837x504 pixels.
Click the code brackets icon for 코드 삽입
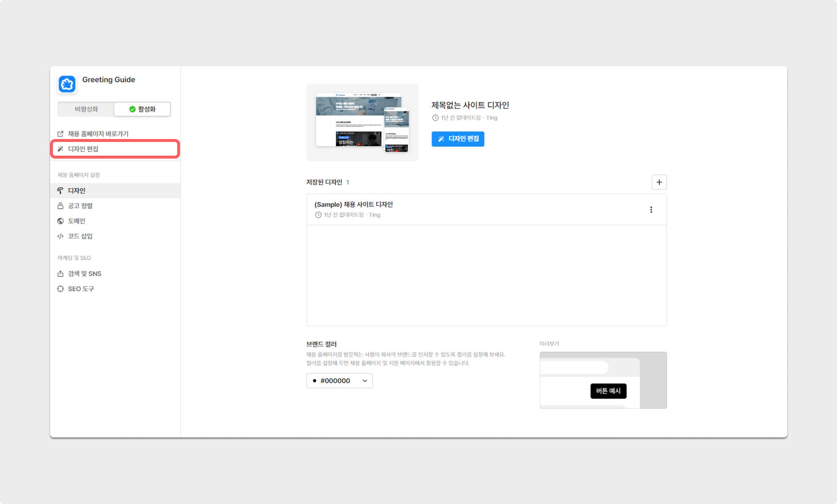point(61,236)
